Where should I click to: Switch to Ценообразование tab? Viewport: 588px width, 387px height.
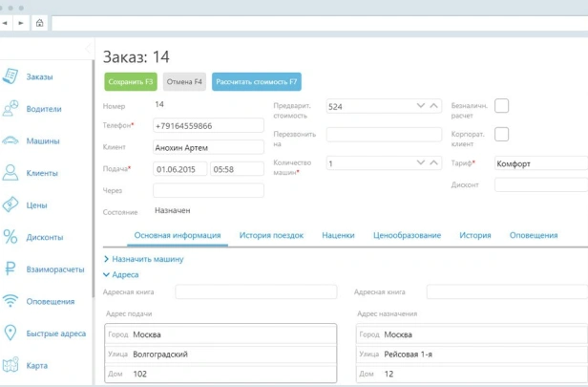click(x=407, y=235)
